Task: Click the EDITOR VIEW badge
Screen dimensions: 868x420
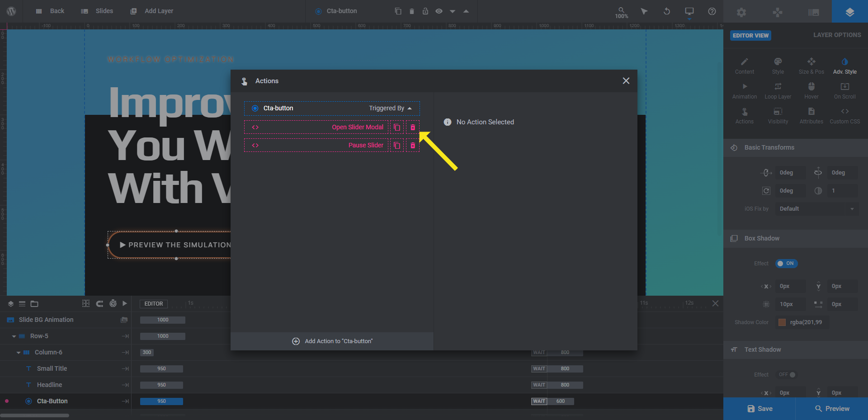Action: [750, 36]
